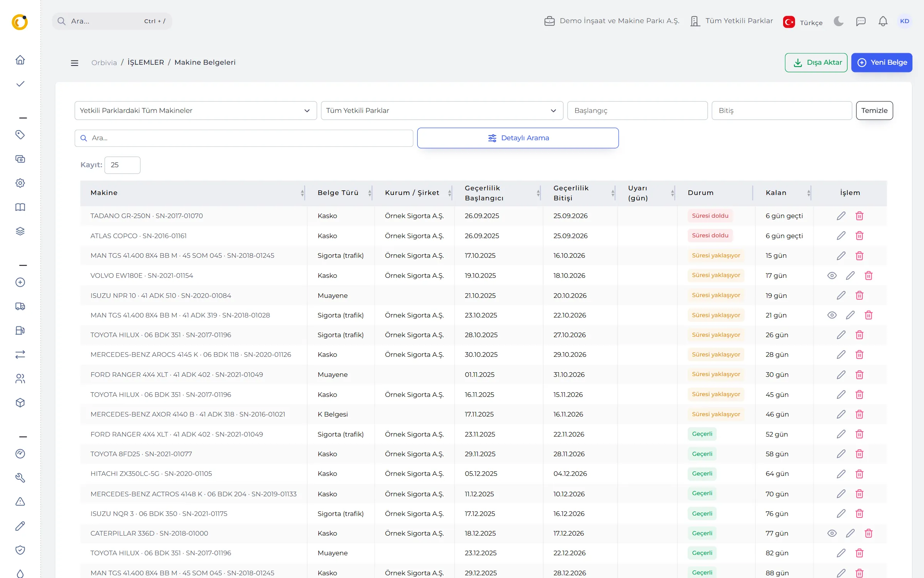
Task: Open the truck icon in sidebar
Action: [x=20, y=306]
